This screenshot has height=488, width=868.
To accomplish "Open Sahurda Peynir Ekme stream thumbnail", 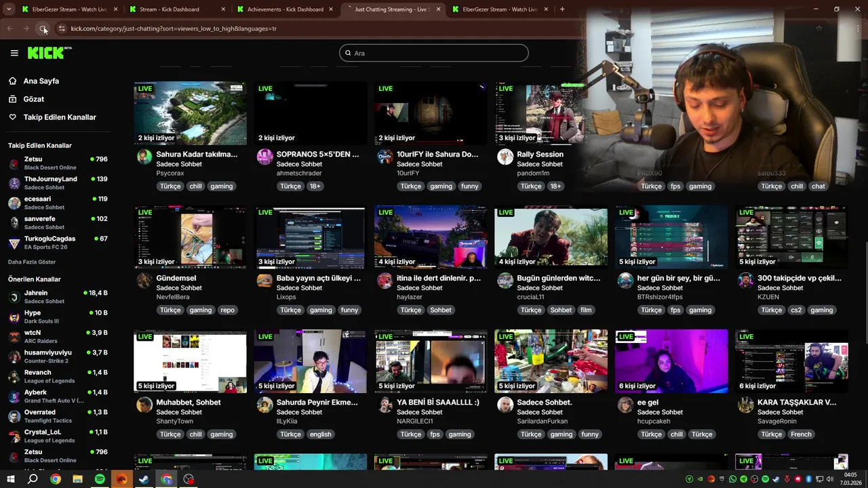I will point(311,361).
